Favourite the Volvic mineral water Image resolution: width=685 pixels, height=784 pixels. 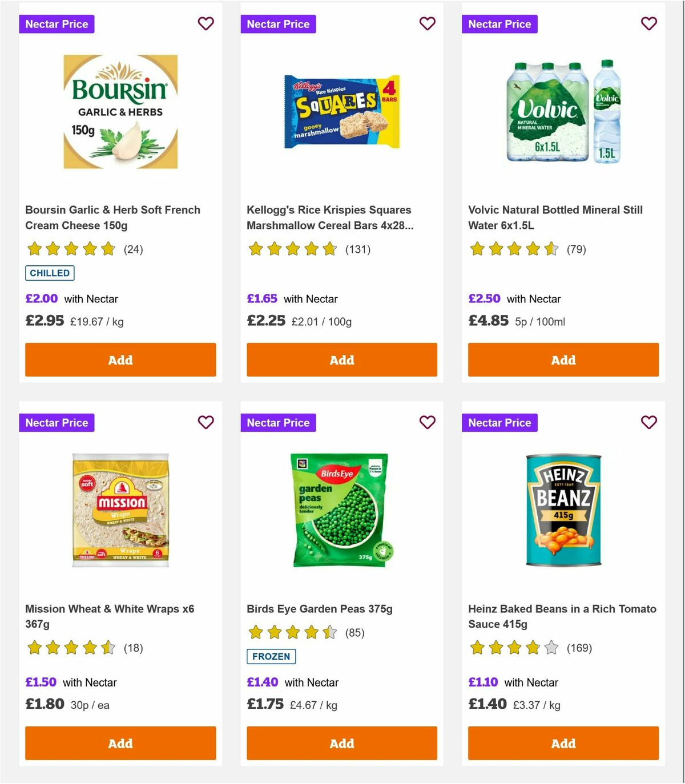click(x=648, y=24)
